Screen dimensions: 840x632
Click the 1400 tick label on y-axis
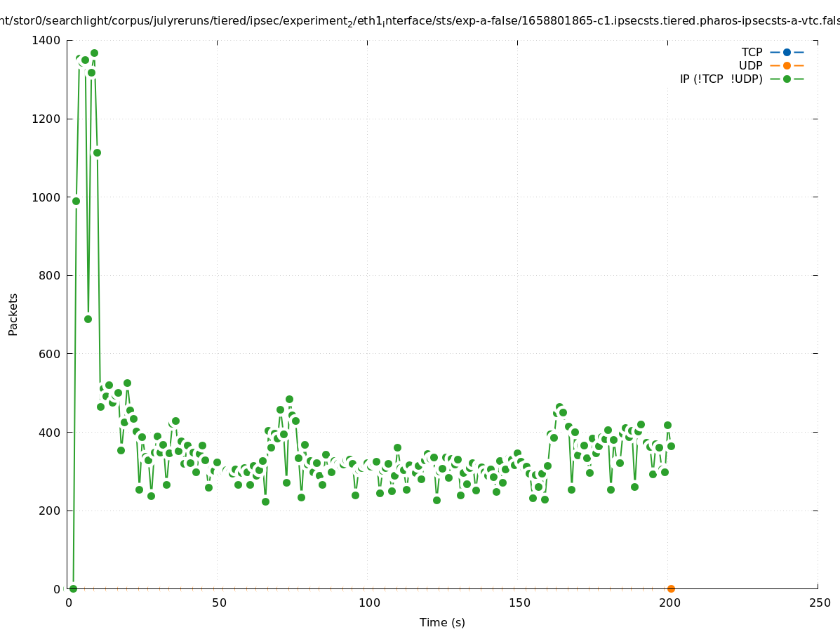(x=46, y=41)
